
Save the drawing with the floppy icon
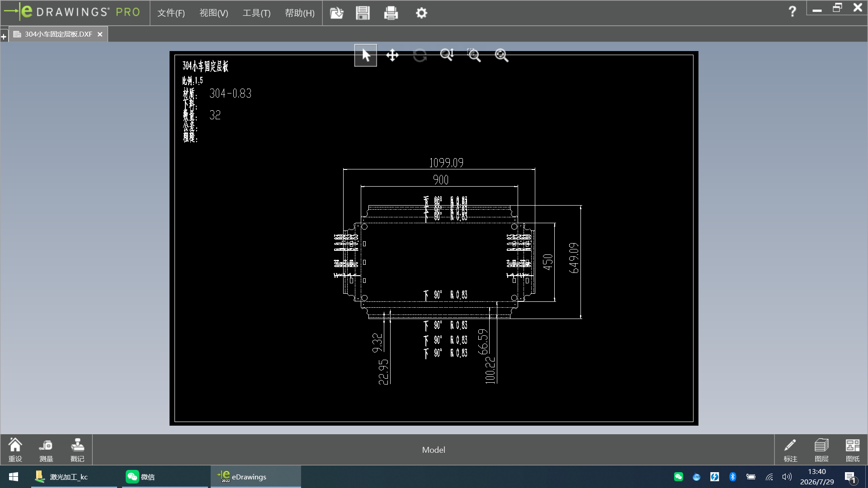click(x=363, y=13)
